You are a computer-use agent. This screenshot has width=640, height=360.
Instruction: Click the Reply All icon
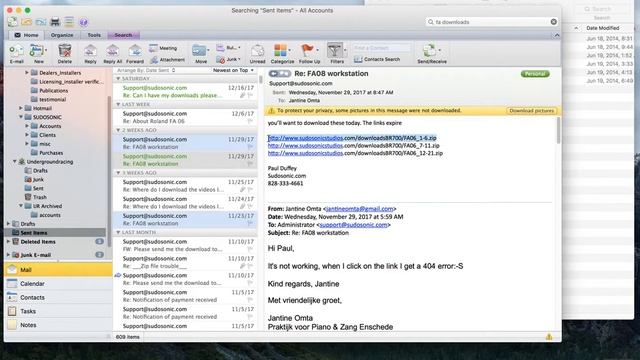coord(112,51)
